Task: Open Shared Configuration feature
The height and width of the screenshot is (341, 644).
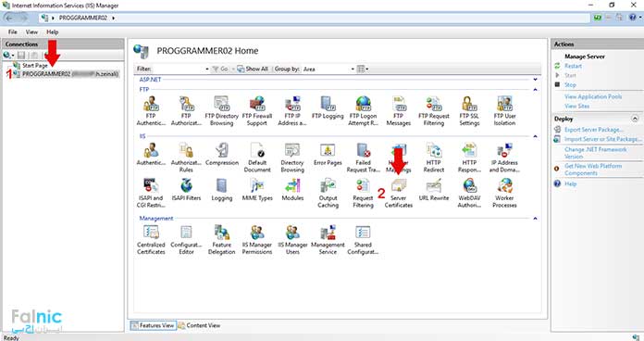Action: [x=363, y=239]
